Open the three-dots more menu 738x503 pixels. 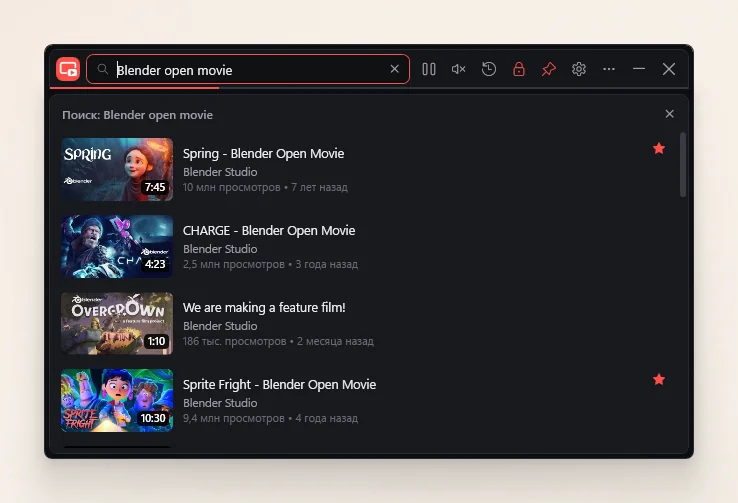pos(609,69)
